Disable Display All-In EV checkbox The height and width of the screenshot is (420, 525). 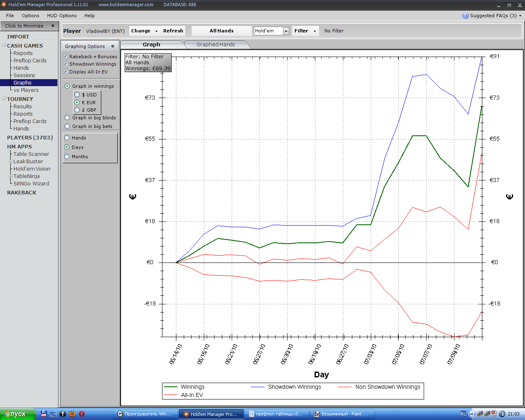[65, 71]
